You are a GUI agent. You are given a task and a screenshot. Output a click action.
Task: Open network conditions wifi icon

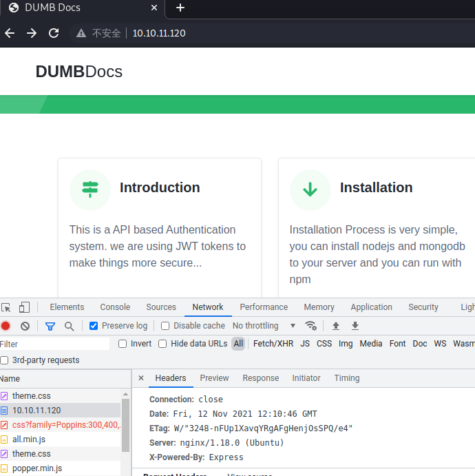point(311,326)
